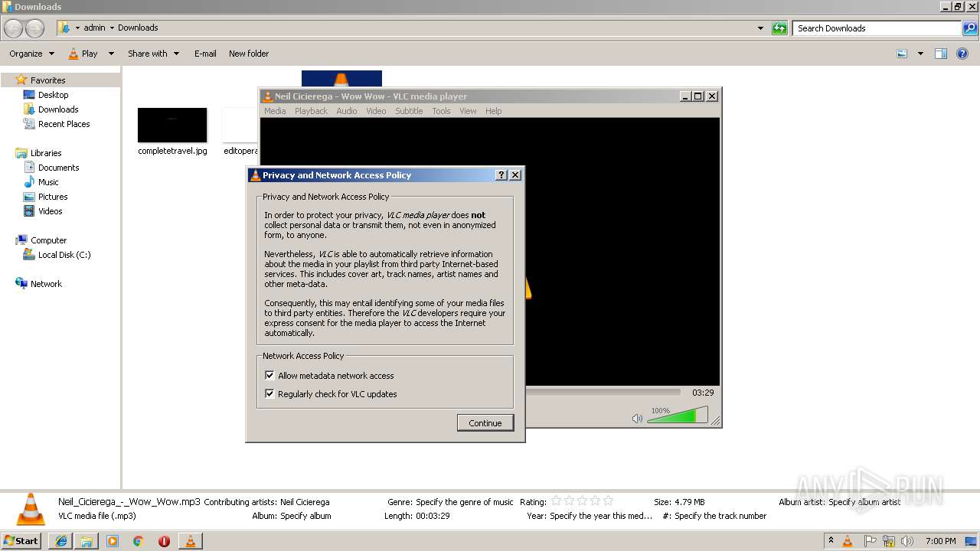Click Continue in the VLC privacy dialog
This screenshot has height=551, width=980.
click(x=485, y=422)
